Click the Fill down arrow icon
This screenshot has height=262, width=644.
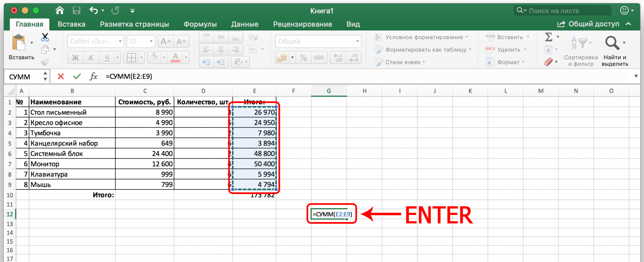(548, 50)
